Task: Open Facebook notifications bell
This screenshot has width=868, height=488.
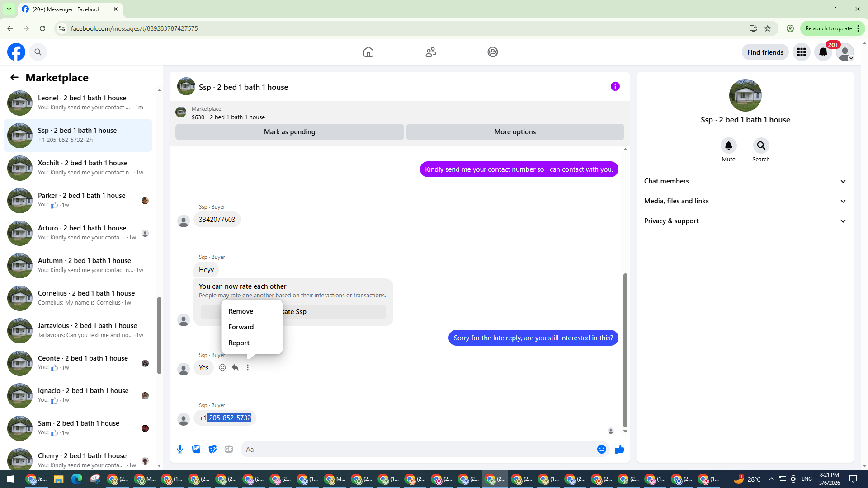Action: click(823, 52)
